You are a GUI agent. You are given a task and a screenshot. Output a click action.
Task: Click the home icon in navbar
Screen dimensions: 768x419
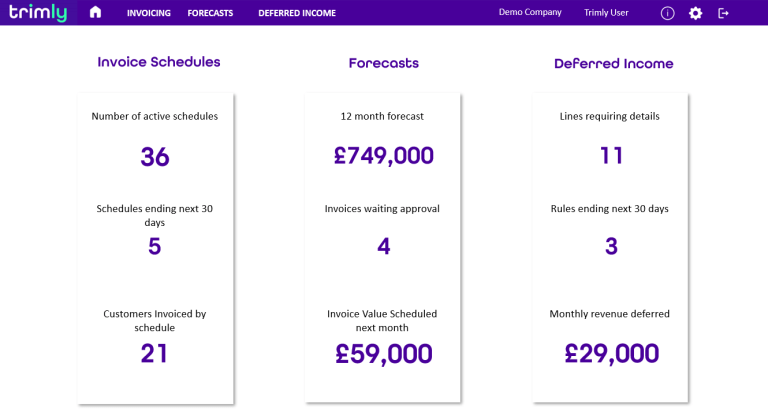tap(96, 13)
